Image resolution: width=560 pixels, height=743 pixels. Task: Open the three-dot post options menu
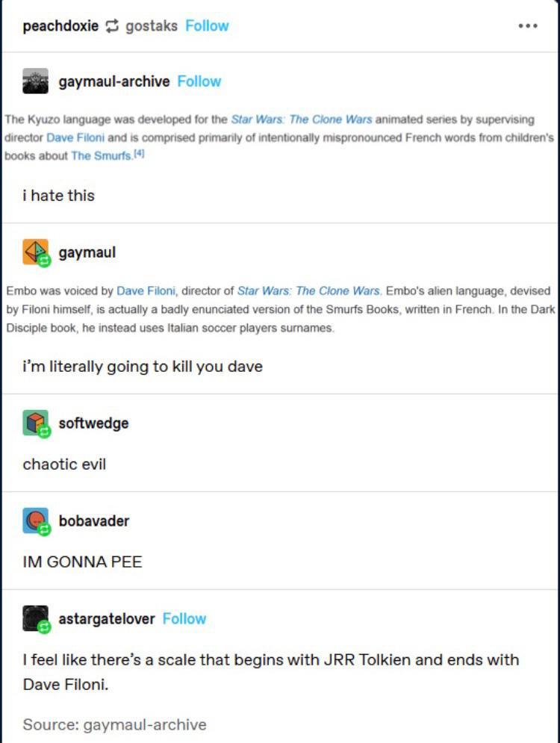click(x=528, y=25)
